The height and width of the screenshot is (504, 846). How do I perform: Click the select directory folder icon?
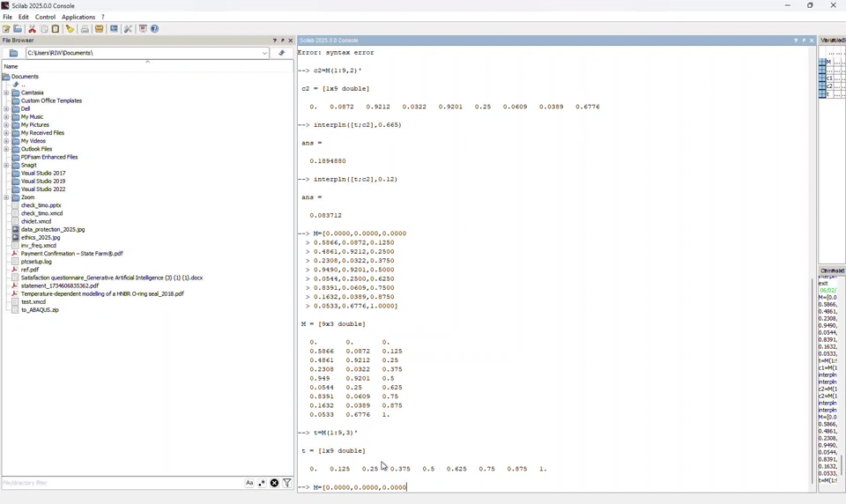coord(14,53)
